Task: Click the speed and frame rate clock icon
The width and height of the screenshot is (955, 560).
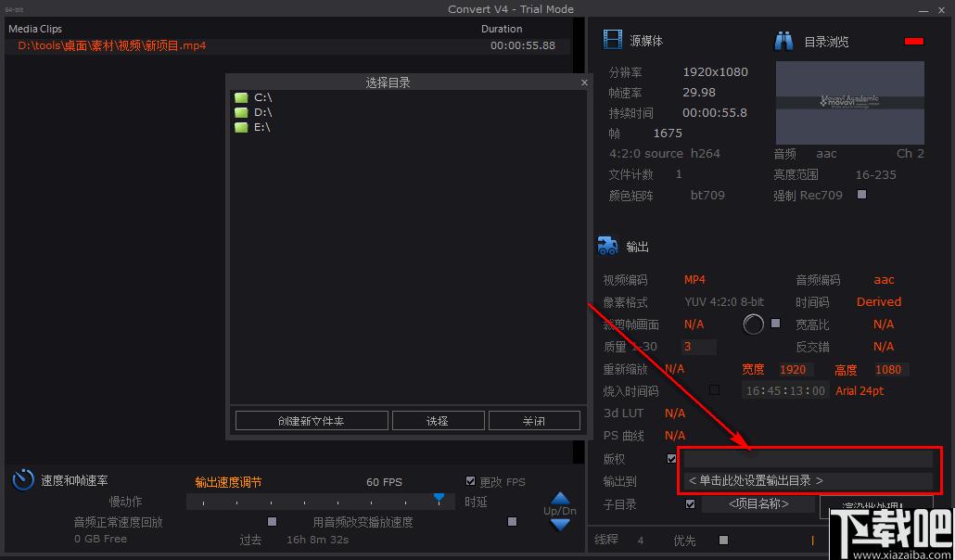Action: 23,479
